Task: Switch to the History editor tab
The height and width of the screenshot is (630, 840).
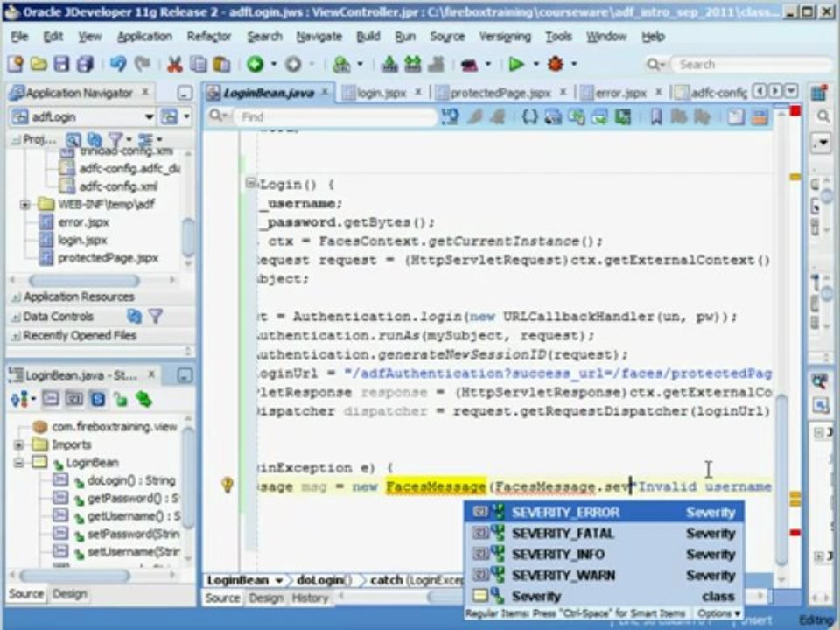Action: (310, 598)
